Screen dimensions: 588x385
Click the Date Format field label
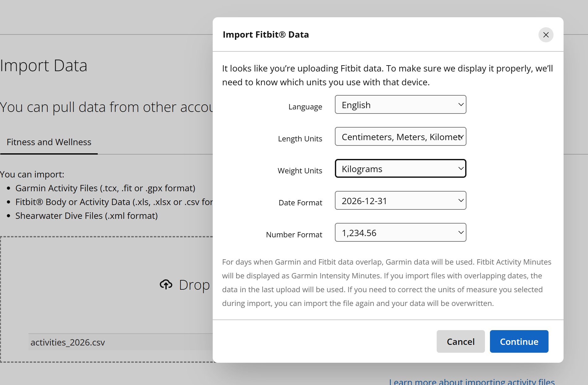coord(300,203)
